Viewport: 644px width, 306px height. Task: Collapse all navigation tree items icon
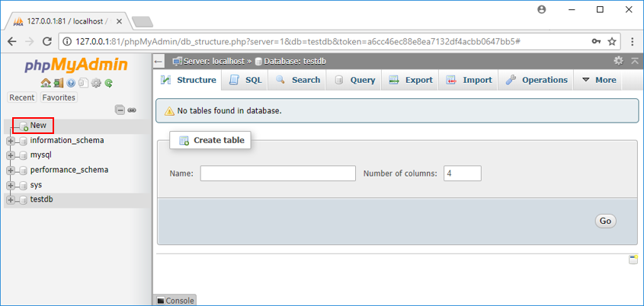click(x=120, y=110)
